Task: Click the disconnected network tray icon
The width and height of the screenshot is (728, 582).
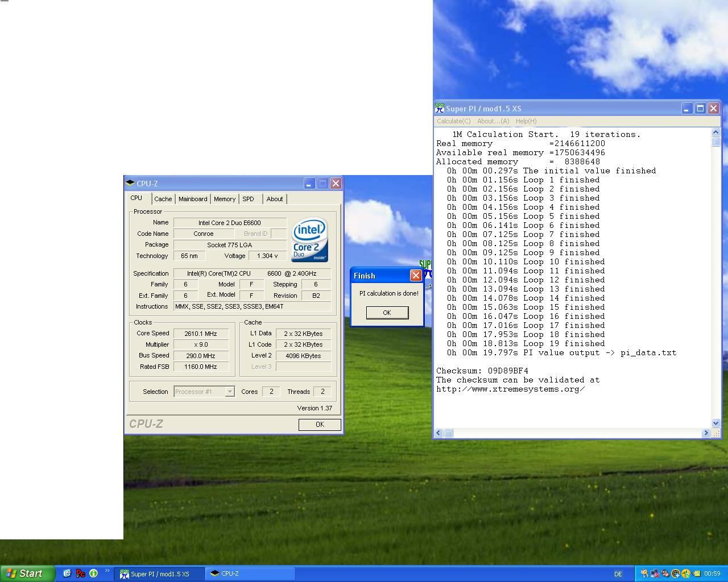Action: click(x=655, y=573)
